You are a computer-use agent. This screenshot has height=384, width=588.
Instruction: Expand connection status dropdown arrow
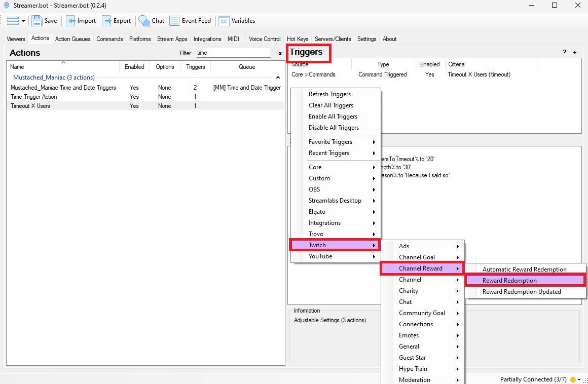[x=579, y=379]
